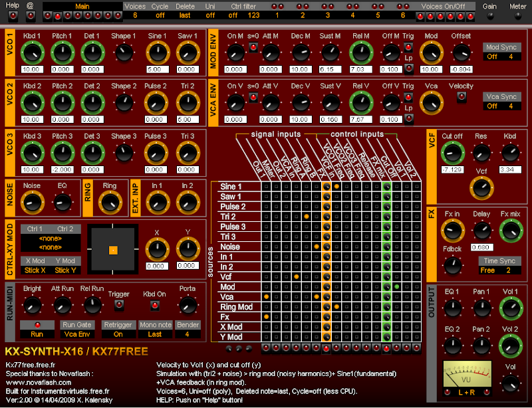Click the Vcf amount knob
The image size is (532, 408).
pos(481,188)
